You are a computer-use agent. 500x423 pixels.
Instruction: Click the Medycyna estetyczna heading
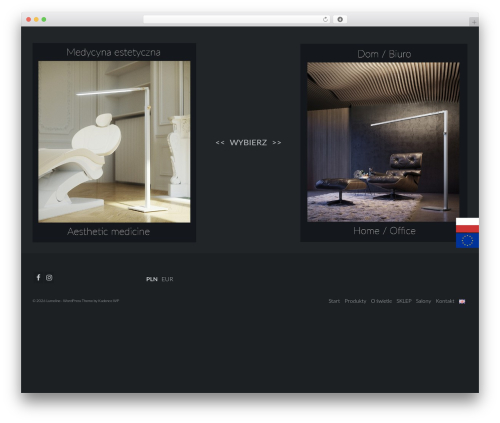pos(113,52)
